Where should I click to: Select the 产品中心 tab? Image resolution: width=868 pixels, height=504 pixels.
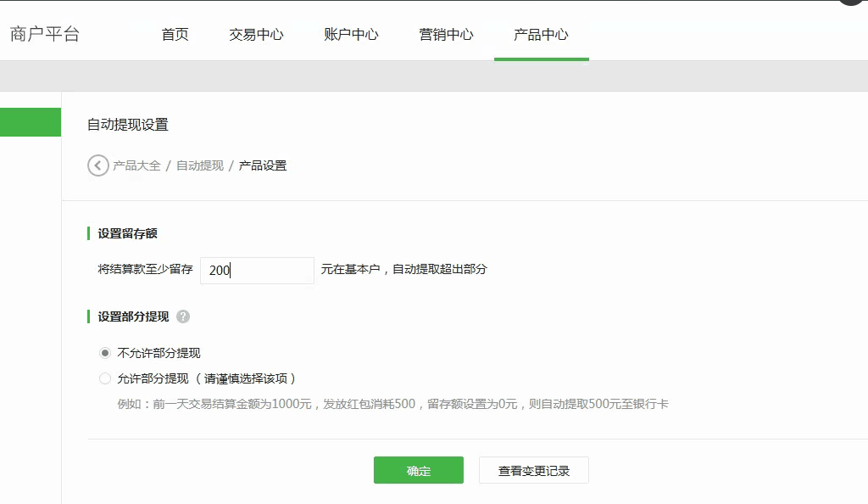(x=541, y=35)
